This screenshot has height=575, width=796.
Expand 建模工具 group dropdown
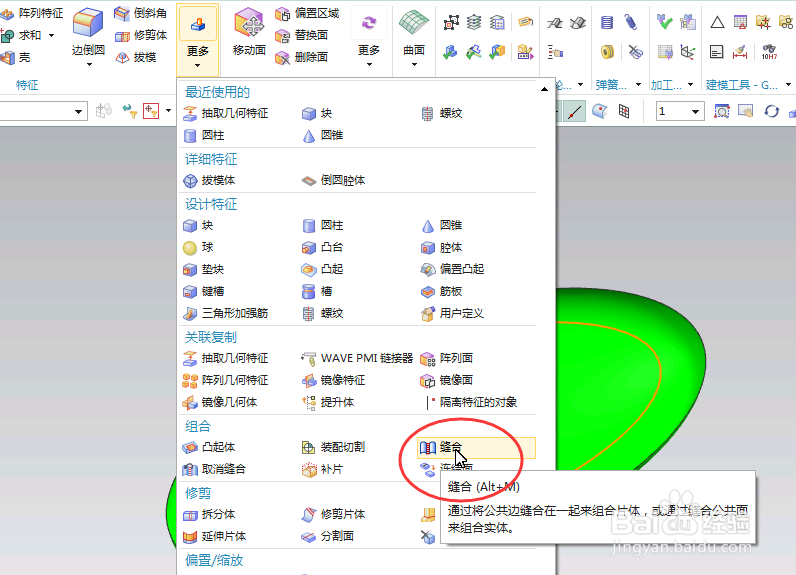point(788,85)
